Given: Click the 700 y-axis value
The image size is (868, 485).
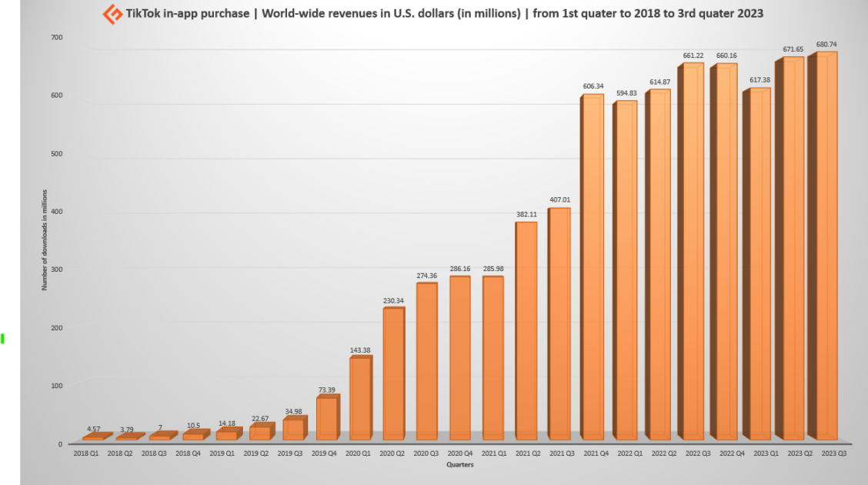Looking at the screenshot, I should coord(56,38).
